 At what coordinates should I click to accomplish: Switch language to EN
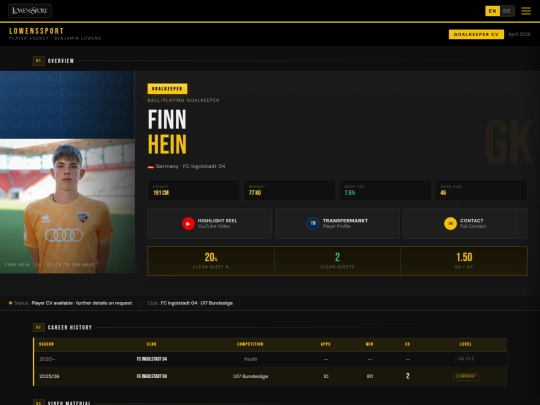(x=492, y=11)
